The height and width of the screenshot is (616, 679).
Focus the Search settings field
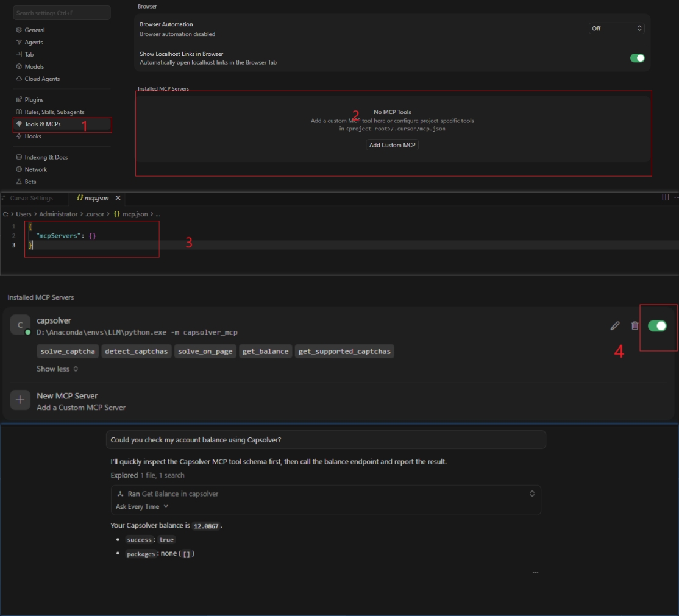coord(62,13)
